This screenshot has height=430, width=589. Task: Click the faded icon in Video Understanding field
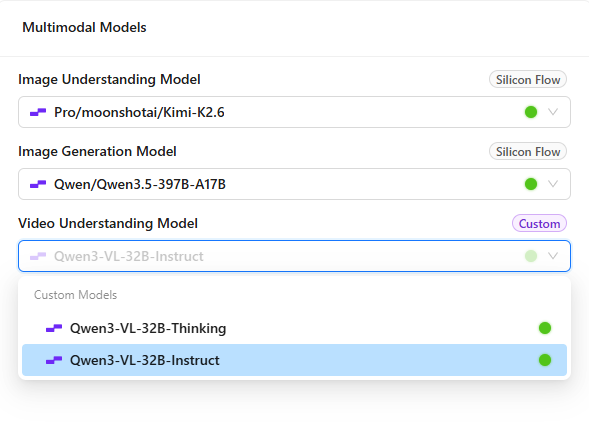coord(38,256)
